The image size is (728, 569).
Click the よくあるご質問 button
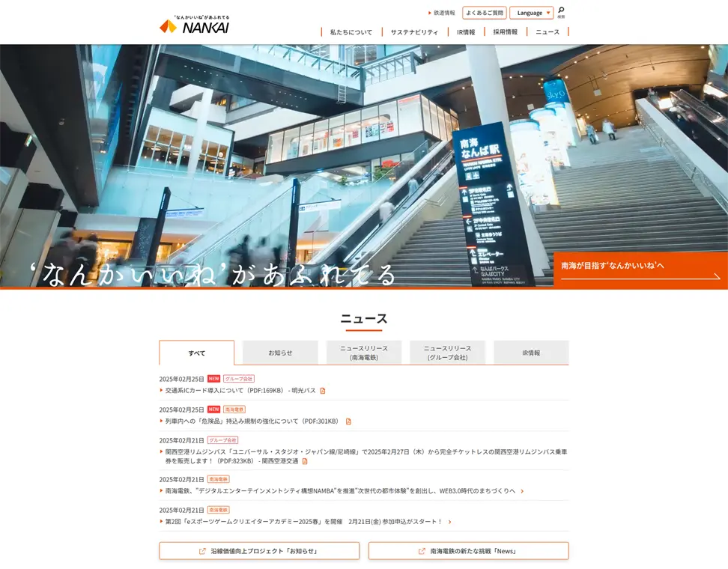pos(485,13)
